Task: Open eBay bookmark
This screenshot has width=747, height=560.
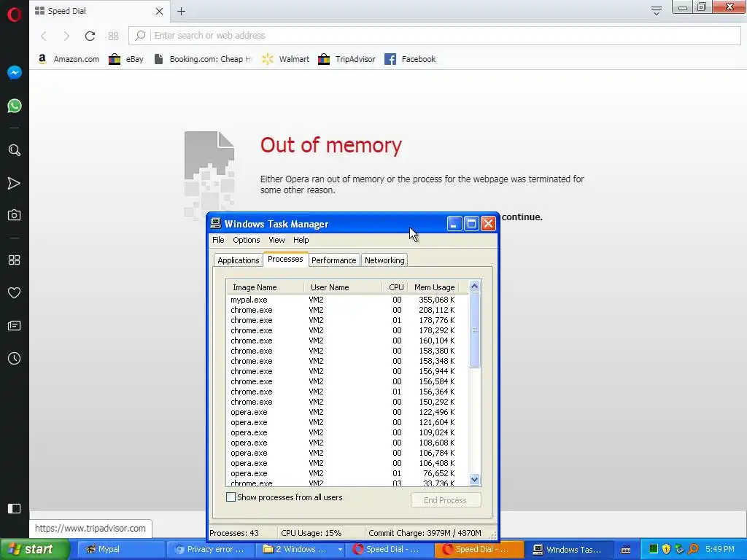Action: (125, 59)
